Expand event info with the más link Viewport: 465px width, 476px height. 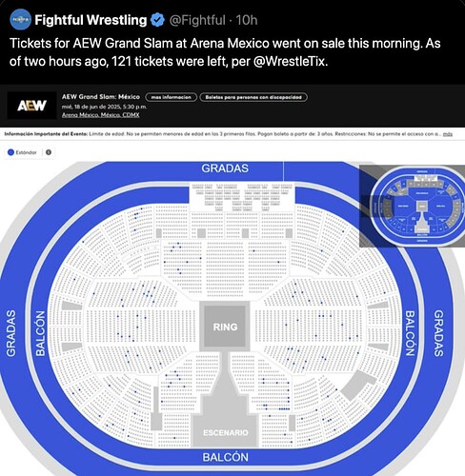coord(448,134)
